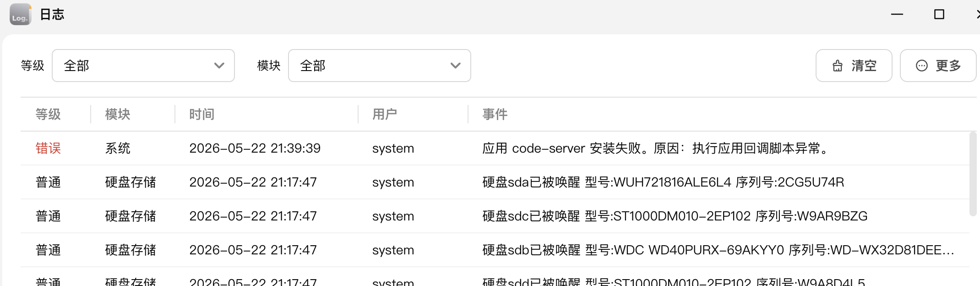Click the ellipsis icon on 更多 button
Screen dimensions: 980x286
point(922,66)
